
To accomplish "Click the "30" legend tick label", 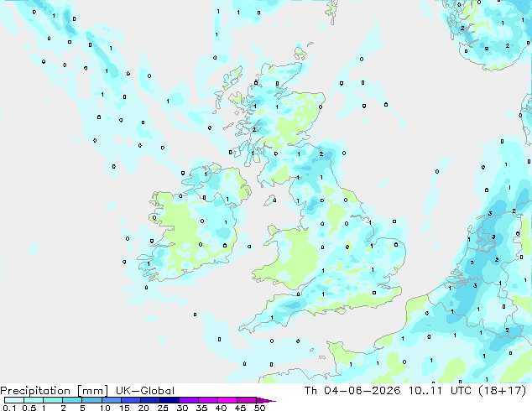I will [x=182, y=408].
